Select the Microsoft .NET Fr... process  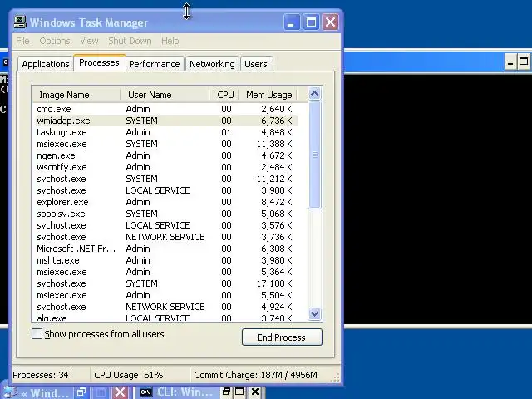click(x=165, y=249)
